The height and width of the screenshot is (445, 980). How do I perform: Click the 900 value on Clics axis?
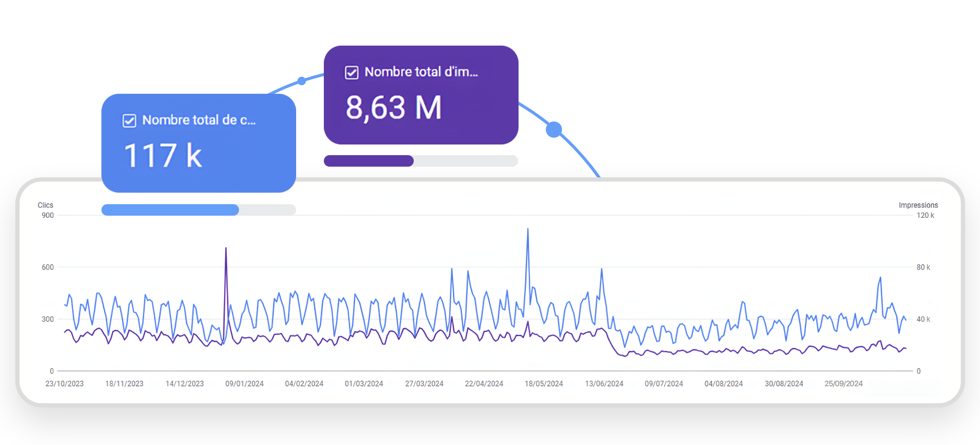point(48,215)
